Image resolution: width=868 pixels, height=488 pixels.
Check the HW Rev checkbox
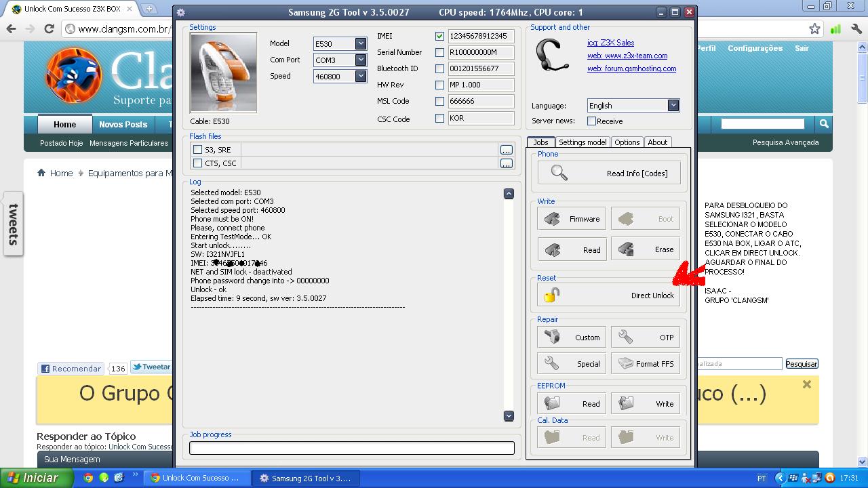coord(439,85)
